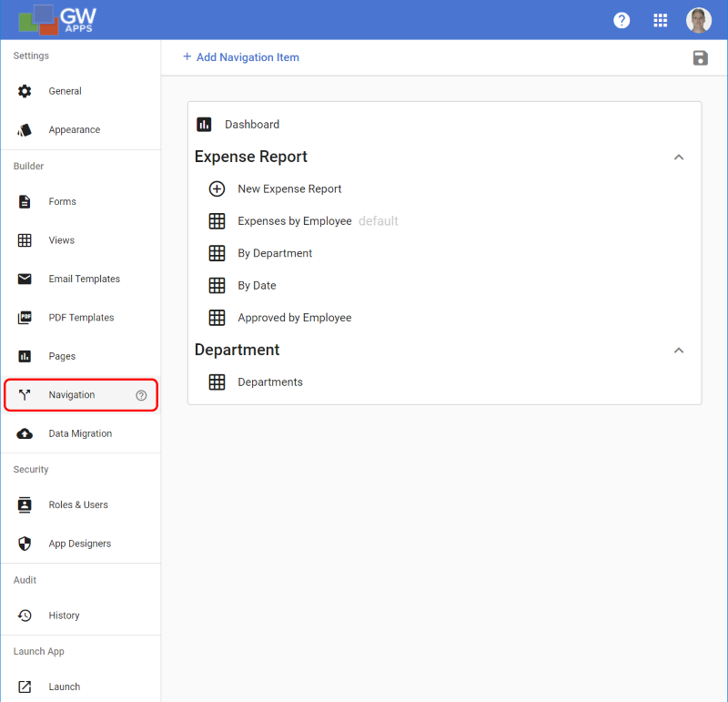Go to Views builder

point(81,240)
